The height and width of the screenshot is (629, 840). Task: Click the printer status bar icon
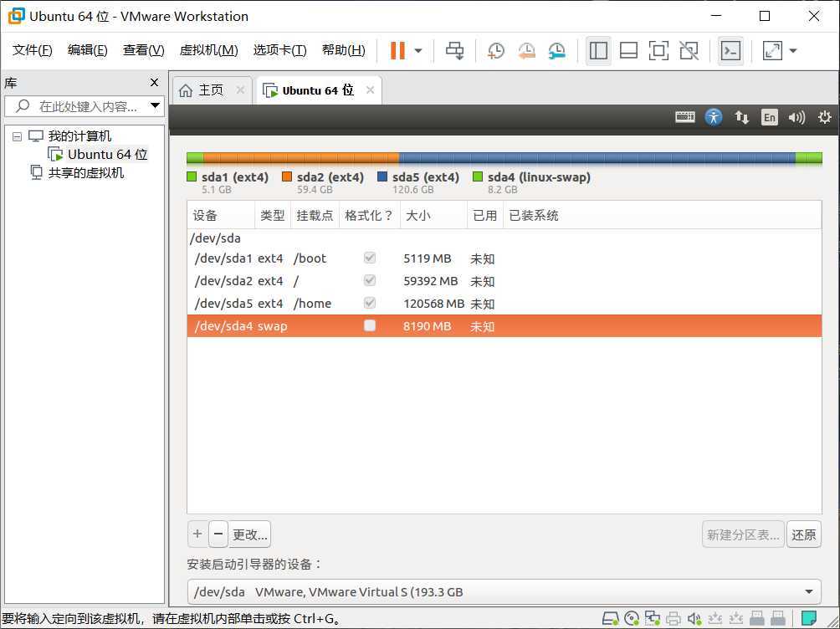pos(673,618)
